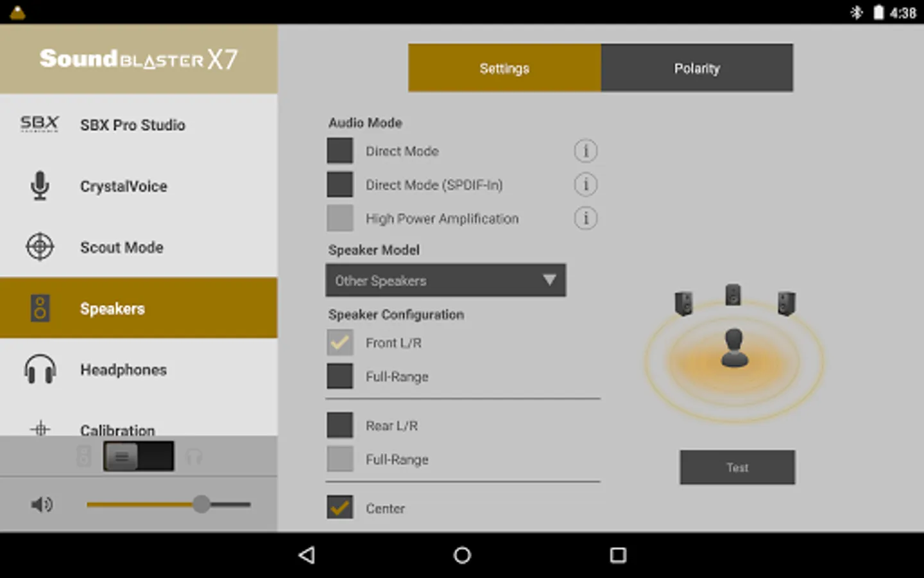The image size is (924, 578).
Task: Open the Scout Mode section
Action: coord(139,247)
